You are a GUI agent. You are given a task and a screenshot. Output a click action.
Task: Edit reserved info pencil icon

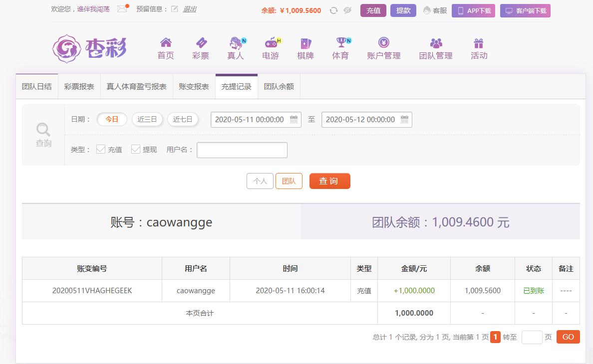[x=174, y=9]
